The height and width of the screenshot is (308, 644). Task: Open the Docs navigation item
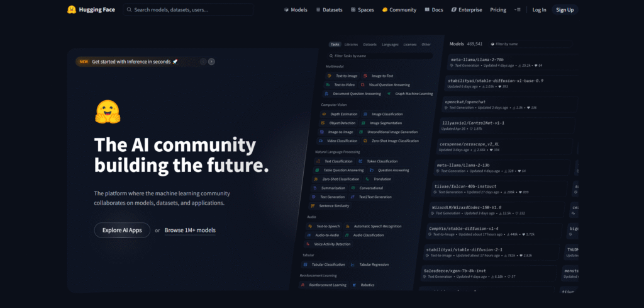pos(434,10)
